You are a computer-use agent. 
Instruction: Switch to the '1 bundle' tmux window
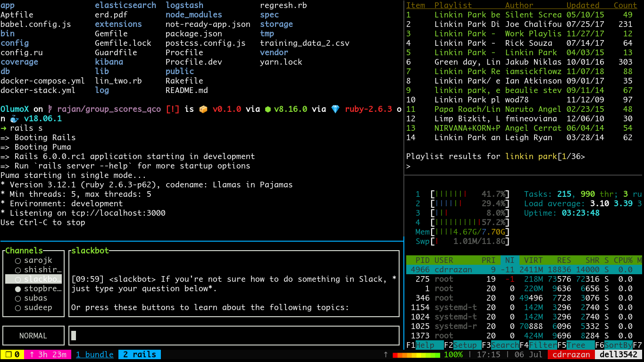click(94, 354)
